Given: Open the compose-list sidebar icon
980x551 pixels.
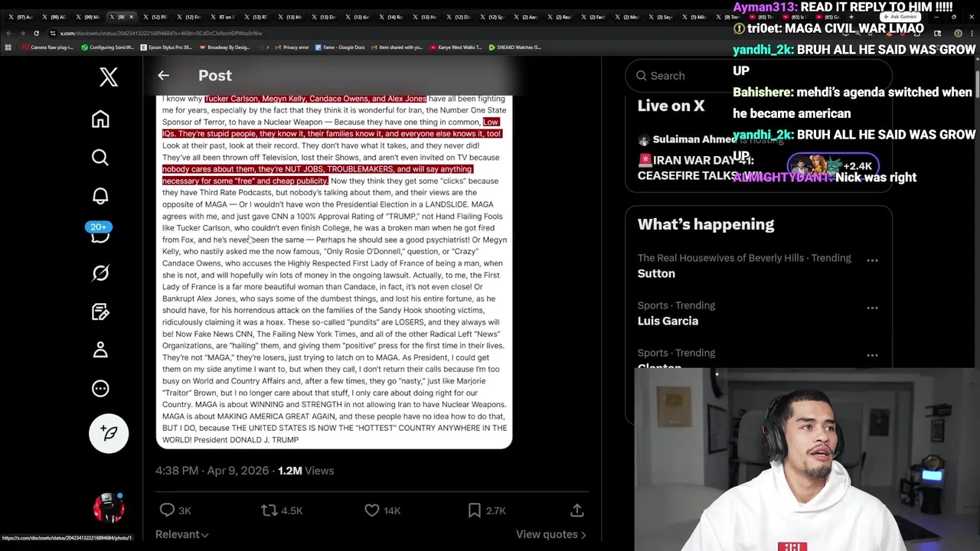Looking at the screenshot, I should click(x=100, y=311).
